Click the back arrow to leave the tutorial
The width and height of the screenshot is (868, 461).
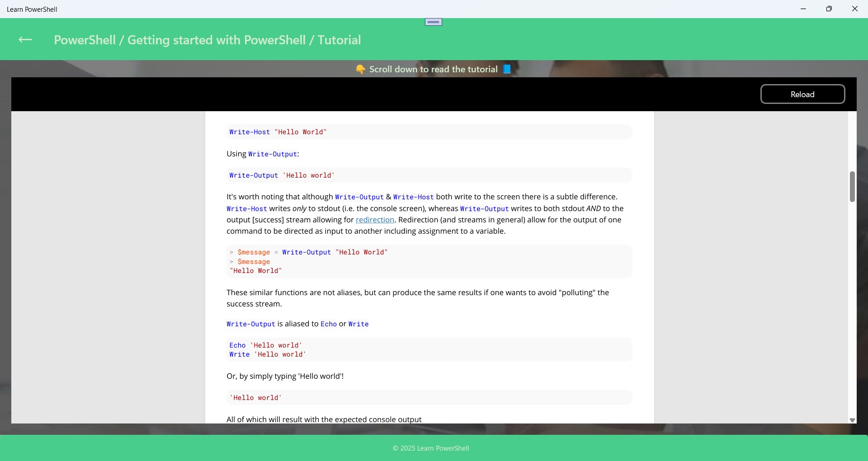25,40
